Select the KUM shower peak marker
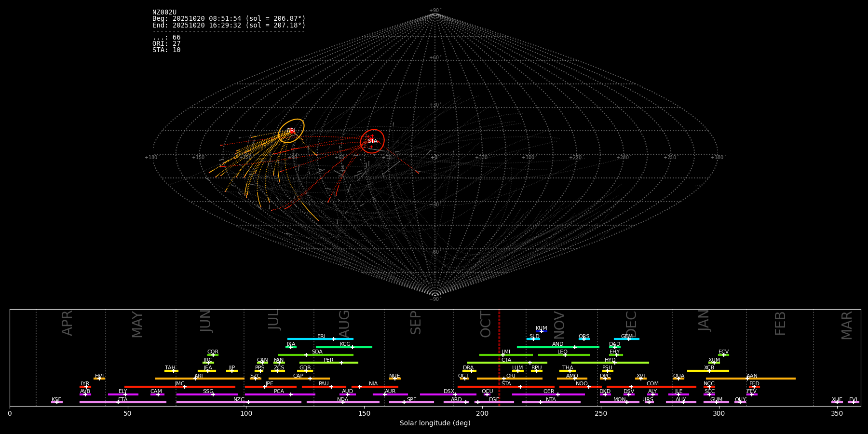The image size is (868, 434). pos(541,331)
